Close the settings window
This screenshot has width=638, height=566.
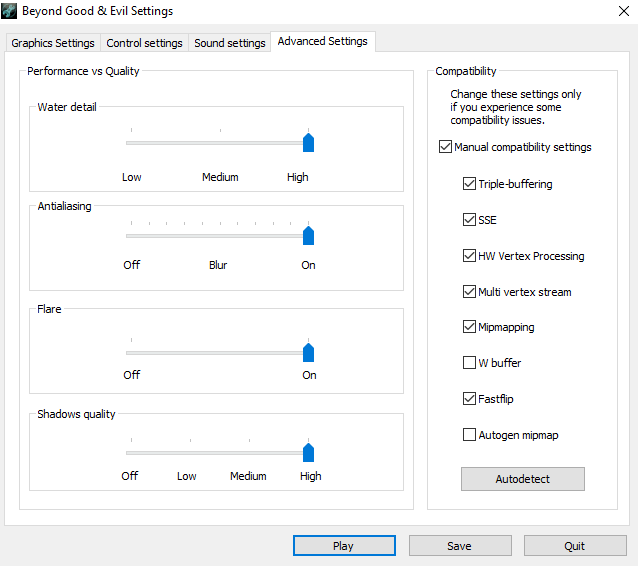(x=624, y=11)
